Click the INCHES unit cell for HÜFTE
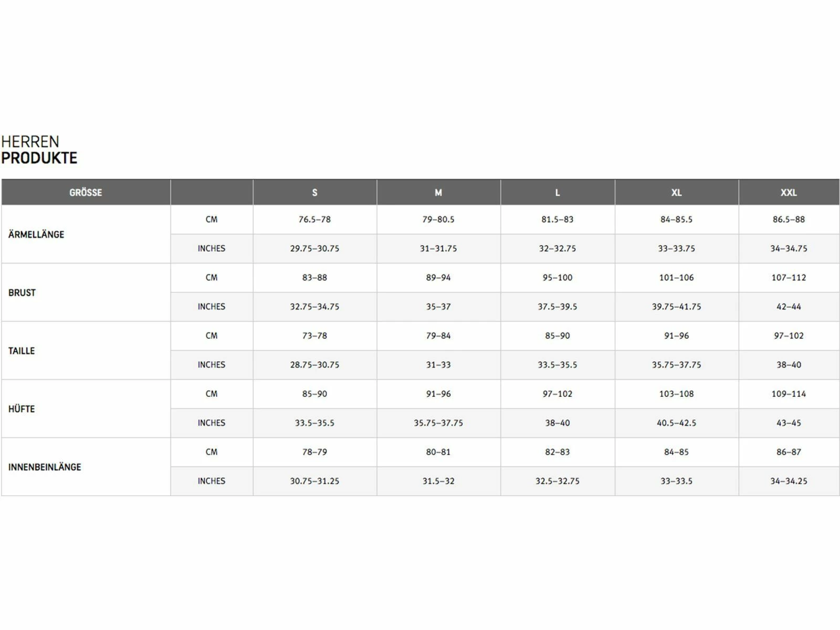The height and width of the screenshot is (630, 840). 212,423
